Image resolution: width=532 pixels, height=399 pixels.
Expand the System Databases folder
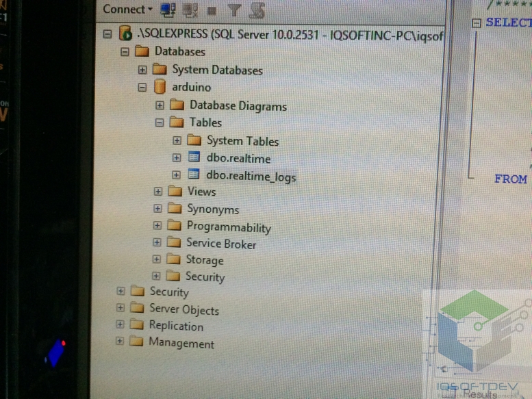pos(142,70)
